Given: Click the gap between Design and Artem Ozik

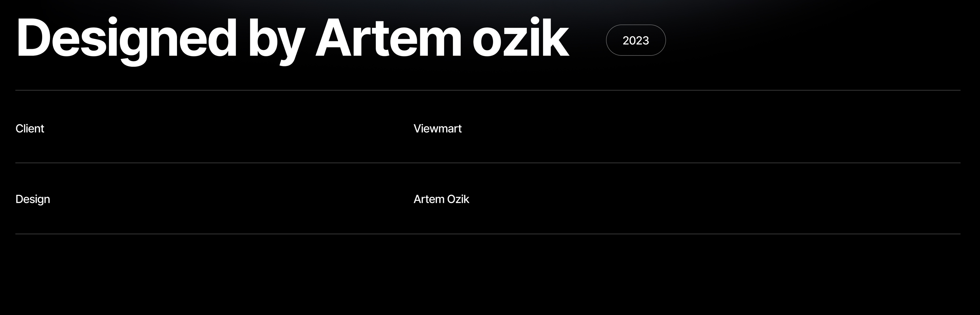Looking at the screenshot, I should click(x=228, y=199).
